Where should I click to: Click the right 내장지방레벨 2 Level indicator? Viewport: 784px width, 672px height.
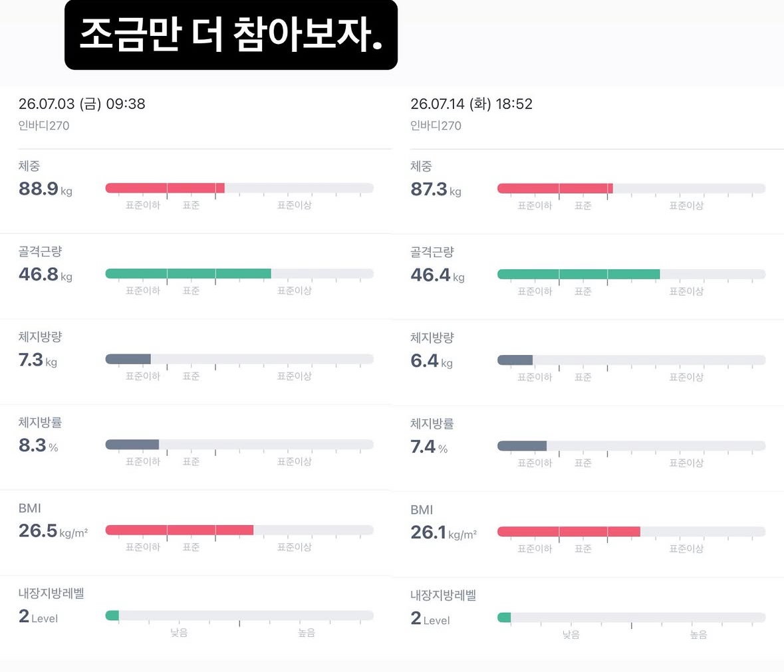(504, 617)
